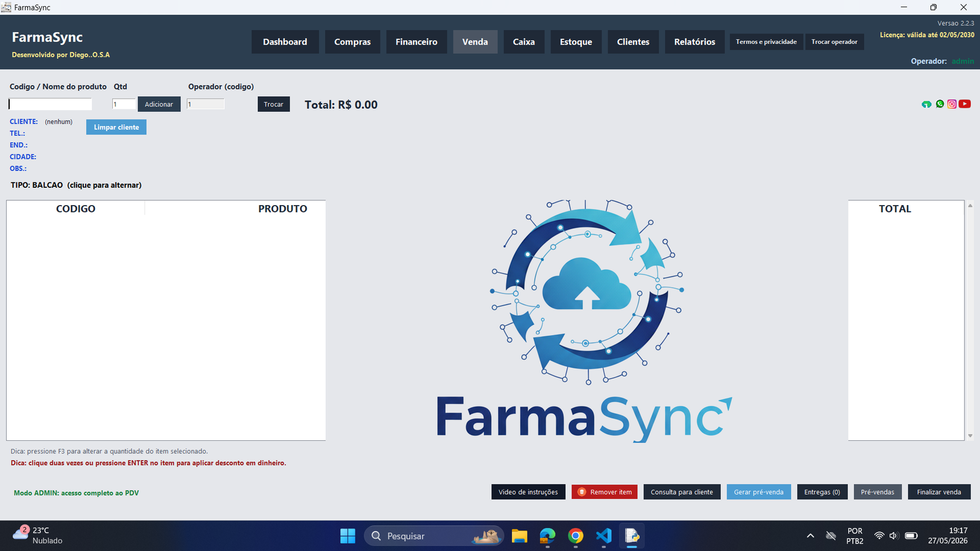
Task: Focus the product code/name input field
Action: click(x=50, y=104)
